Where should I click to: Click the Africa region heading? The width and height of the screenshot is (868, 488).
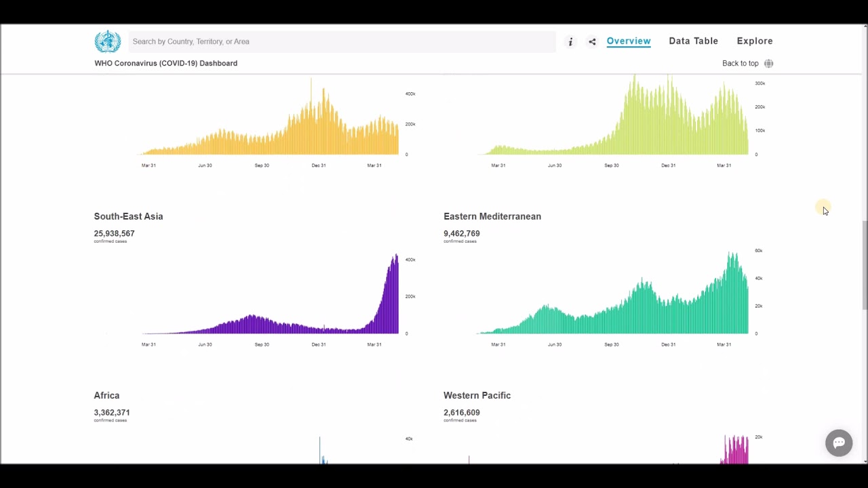(x=106, y=395)
